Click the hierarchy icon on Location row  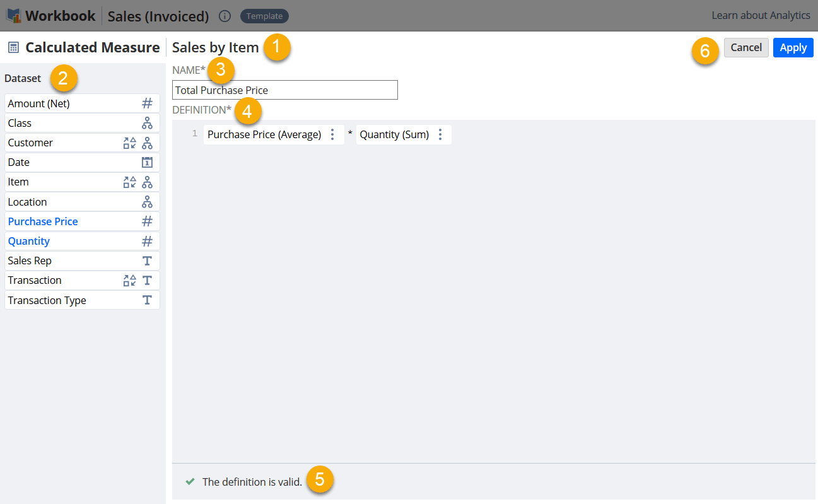coord(147,202)
